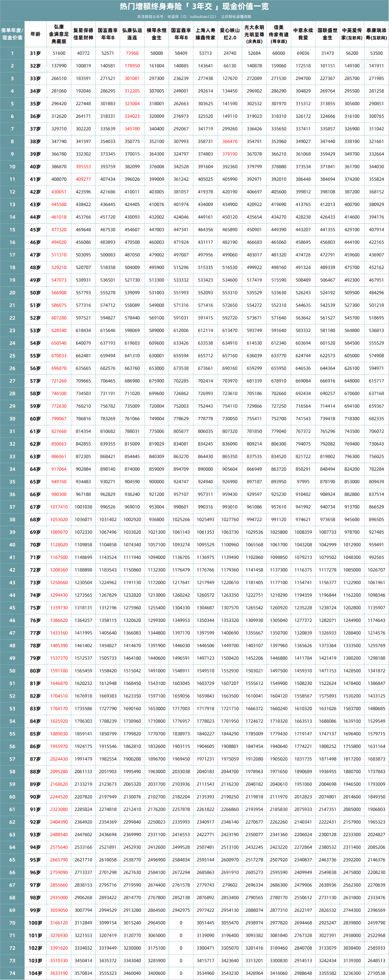The image size is (389, 980).
Task: Click the value 484296 in the 50岁 row
Action: pyautogui.click(x=377, y=293)
